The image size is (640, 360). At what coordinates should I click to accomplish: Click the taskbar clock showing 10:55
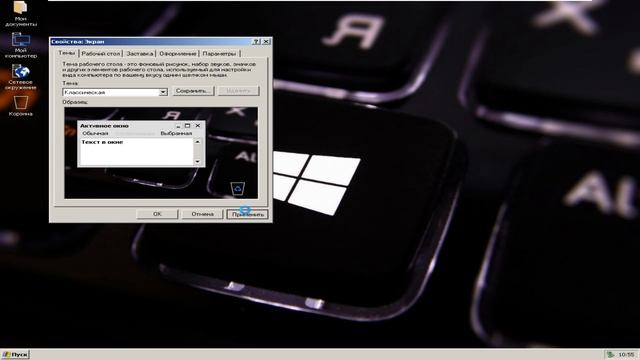[626, 354]
